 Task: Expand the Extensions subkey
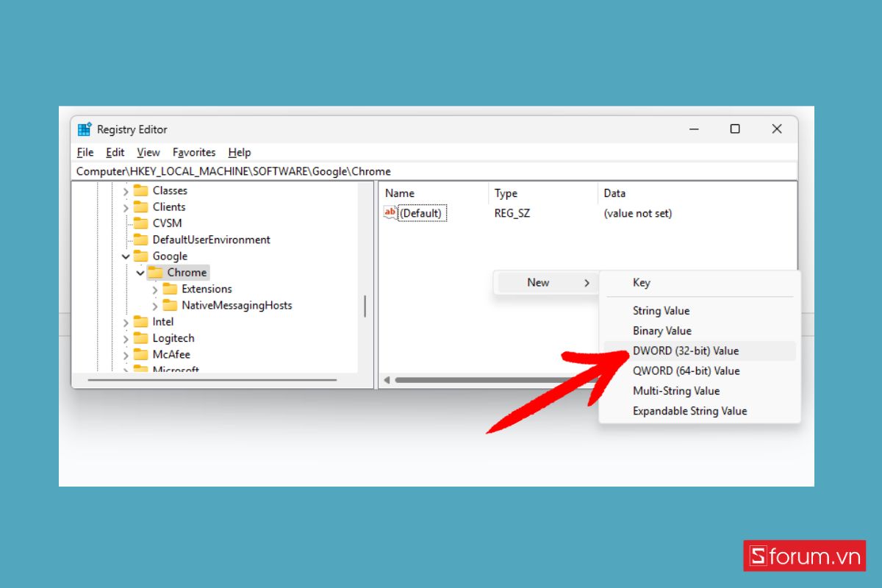(x=154, y=290)
